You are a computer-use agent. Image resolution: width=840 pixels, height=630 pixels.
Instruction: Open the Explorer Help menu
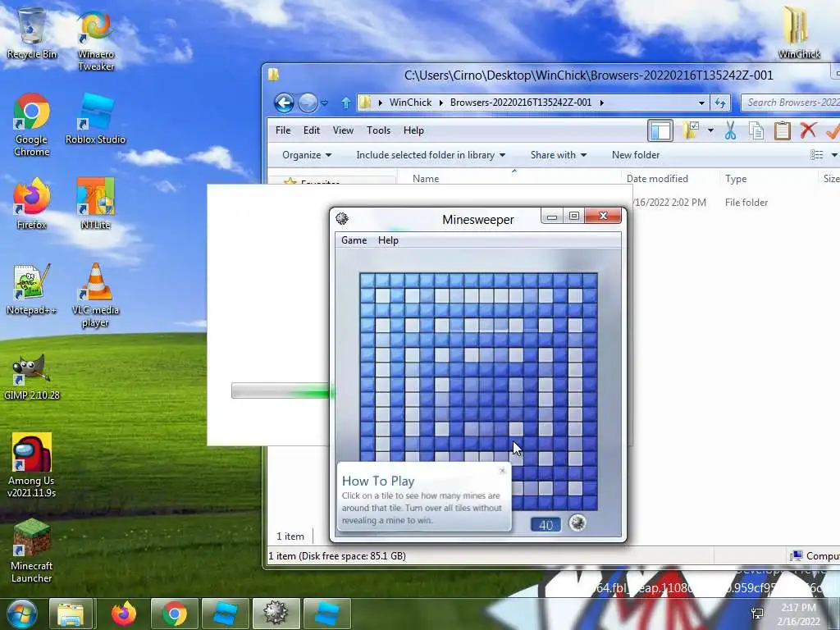tap(413, 130)
